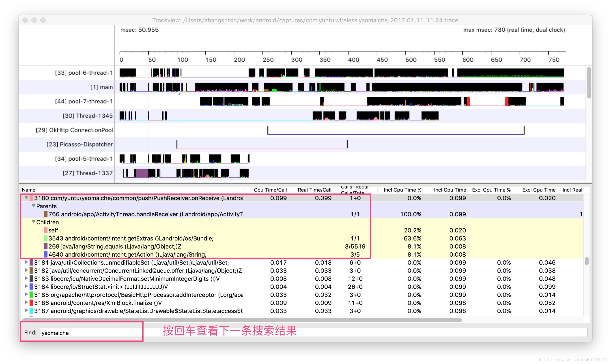The width and height of the screenshot is (611, 364).
Task: Click the red swatch of XmlBlock.finalize
Action: (31, 303)
